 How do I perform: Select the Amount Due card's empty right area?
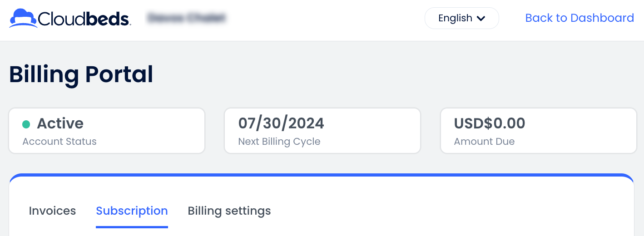coord(590,131)
